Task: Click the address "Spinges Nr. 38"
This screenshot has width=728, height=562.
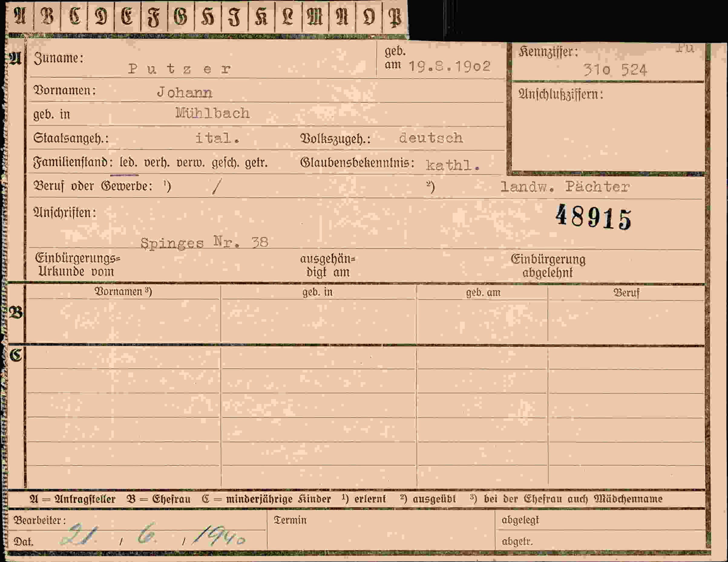Action: click(204, 243)
